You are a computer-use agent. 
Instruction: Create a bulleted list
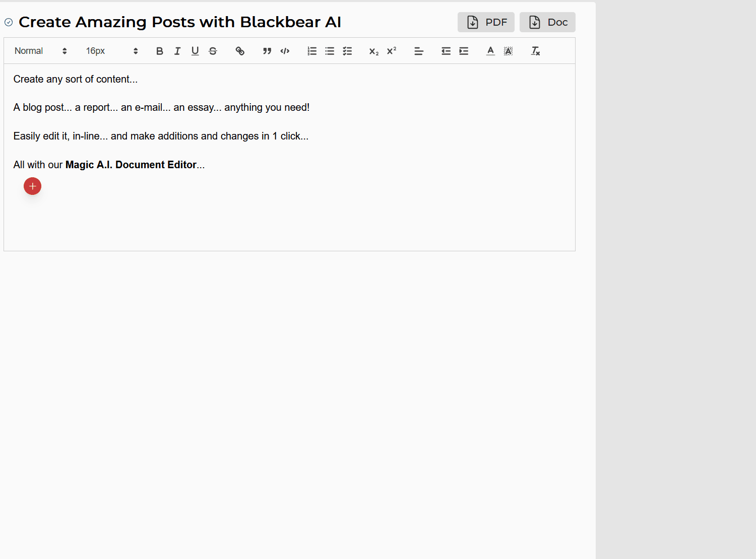(330, 51)
